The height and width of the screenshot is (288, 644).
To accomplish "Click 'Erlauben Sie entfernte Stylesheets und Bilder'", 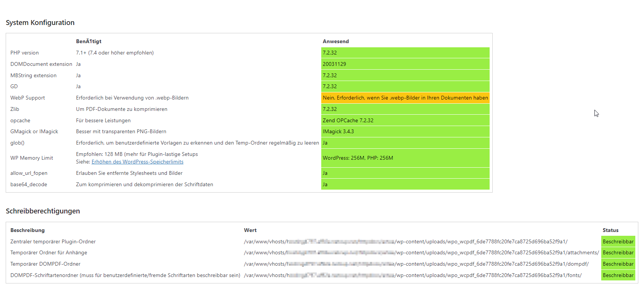I will [x=129, y=173].
